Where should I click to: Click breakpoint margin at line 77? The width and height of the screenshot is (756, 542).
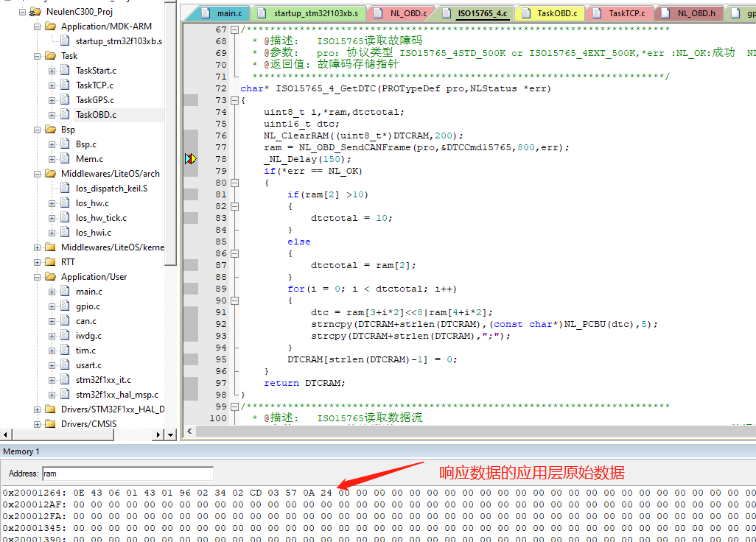[191, 147]
